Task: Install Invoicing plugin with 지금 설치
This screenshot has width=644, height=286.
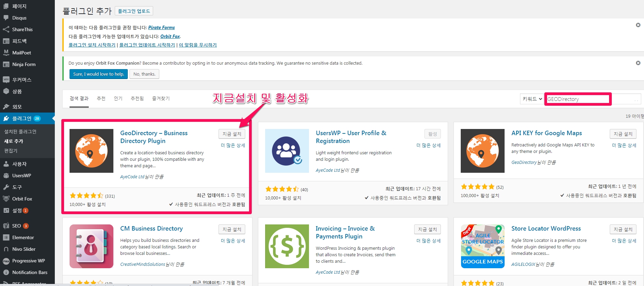Action: coord(428,230)
